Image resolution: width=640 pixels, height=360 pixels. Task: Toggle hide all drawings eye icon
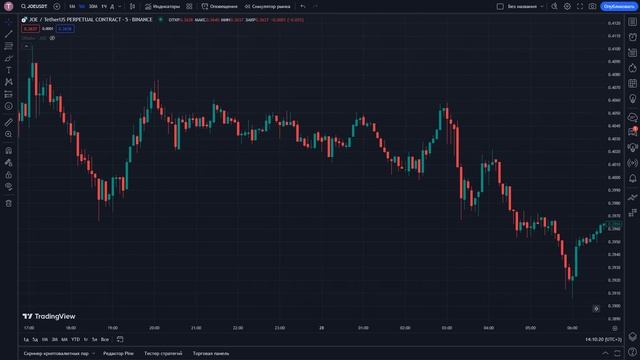(9, 187)
